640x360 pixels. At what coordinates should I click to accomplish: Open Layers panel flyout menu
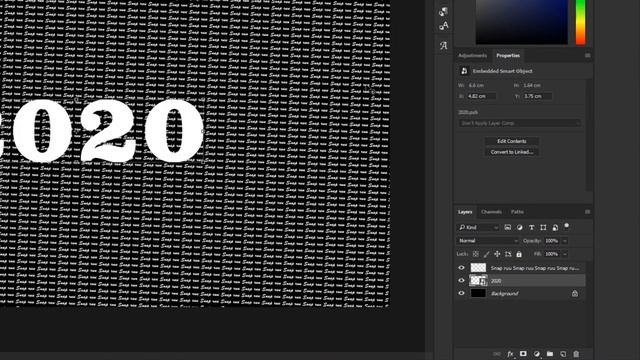[x=587, y=212]
